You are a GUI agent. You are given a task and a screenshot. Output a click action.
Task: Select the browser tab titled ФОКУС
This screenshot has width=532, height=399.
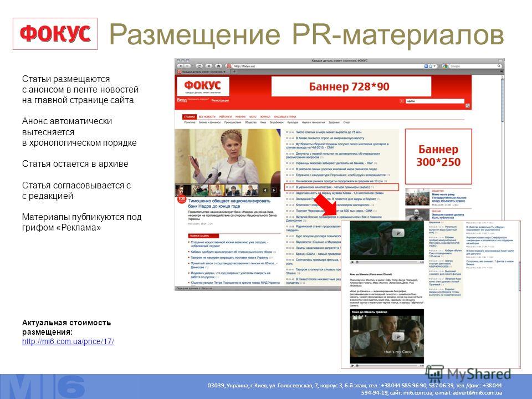(202, 72)
